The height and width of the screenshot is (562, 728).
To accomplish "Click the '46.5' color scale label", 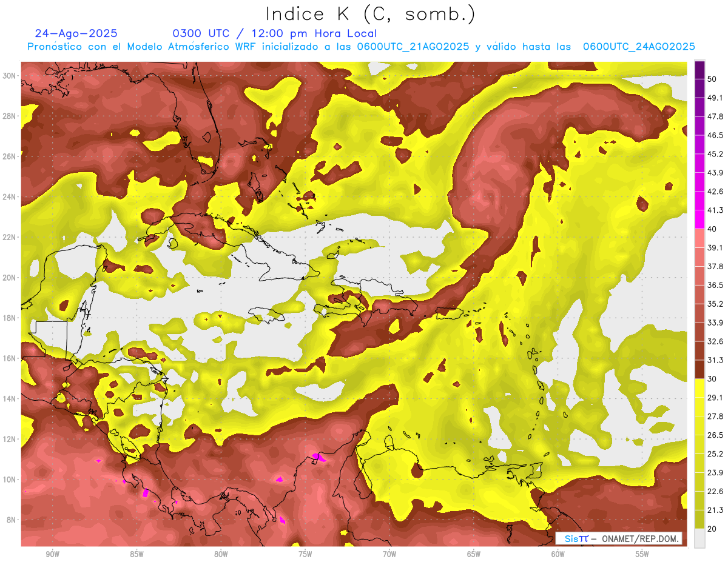I will click(x=715, y=135).
